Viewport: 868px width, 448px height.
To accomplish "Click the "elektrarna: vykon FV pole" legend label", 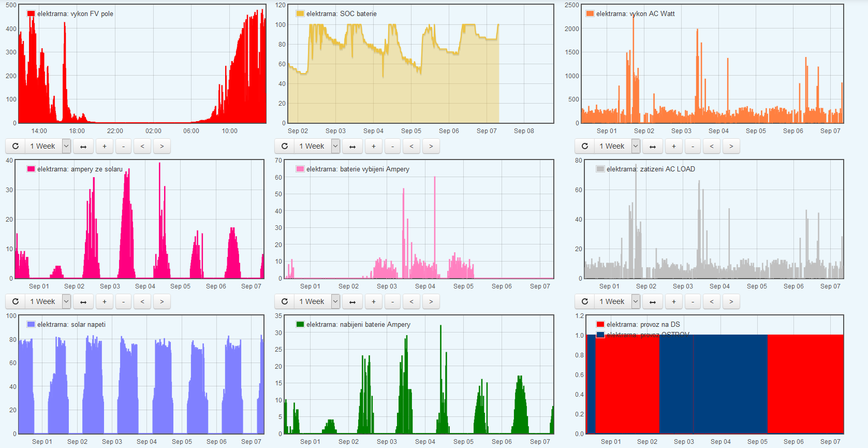I will [x=75, y=13].
